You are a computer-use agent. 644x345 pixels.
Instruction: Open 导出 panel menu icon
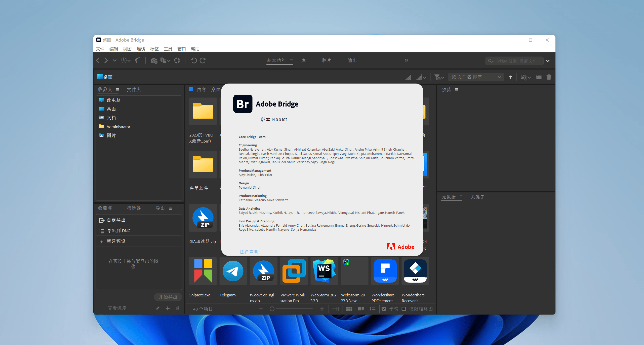171,208
